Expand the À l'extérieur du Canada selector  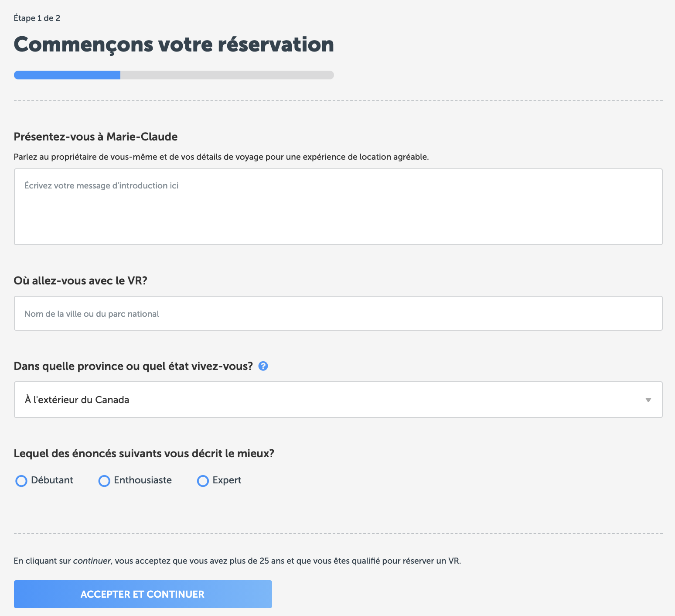point(338,400)
